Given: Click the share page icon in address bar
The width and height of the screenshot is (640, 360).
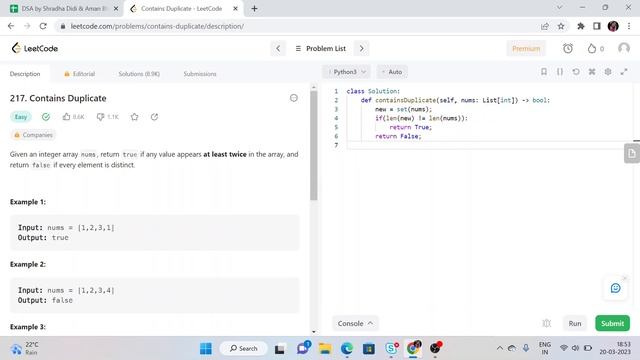Looking at the screenshot, I should coord(544,26).
